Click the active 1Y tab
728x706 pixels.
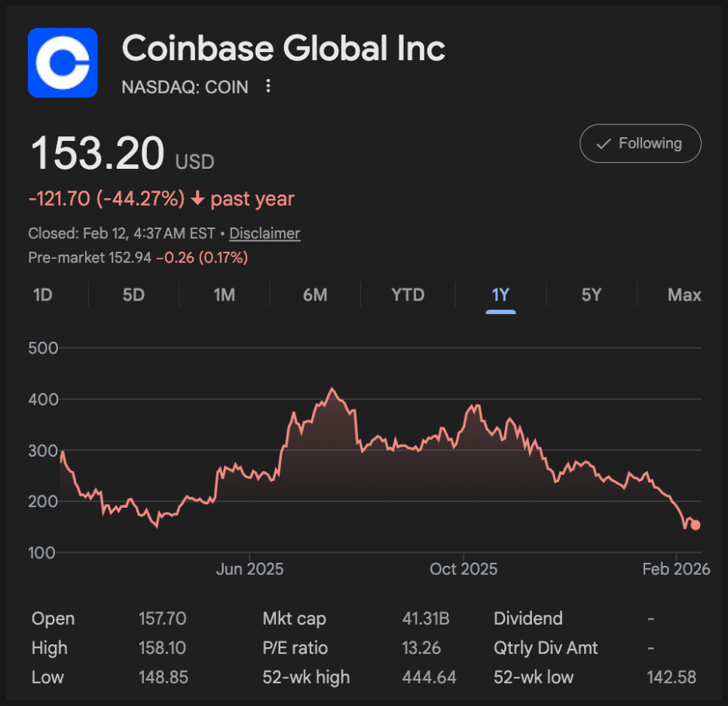click(x=500, y=295)
